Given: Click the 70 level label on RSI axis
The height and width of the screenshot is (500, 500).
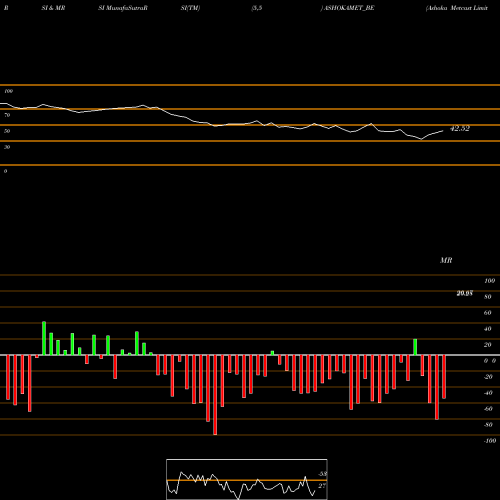Looking at the screenshot, I should (7, 115).
